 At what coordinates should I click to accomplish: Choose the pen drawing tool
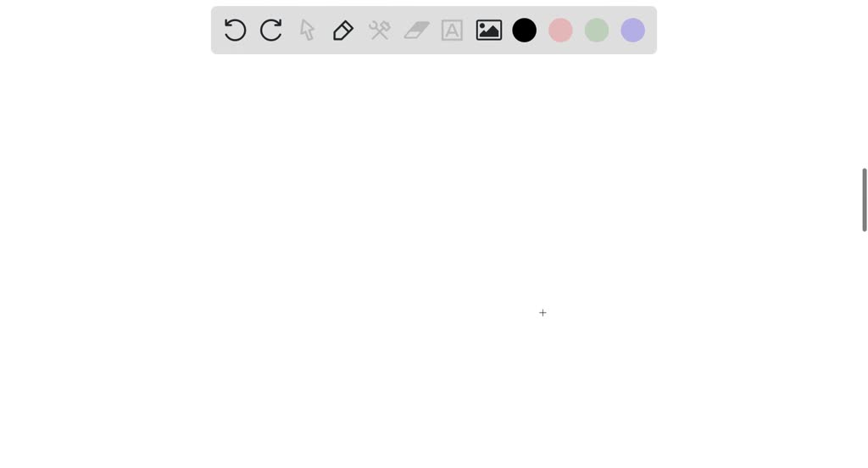343,30
